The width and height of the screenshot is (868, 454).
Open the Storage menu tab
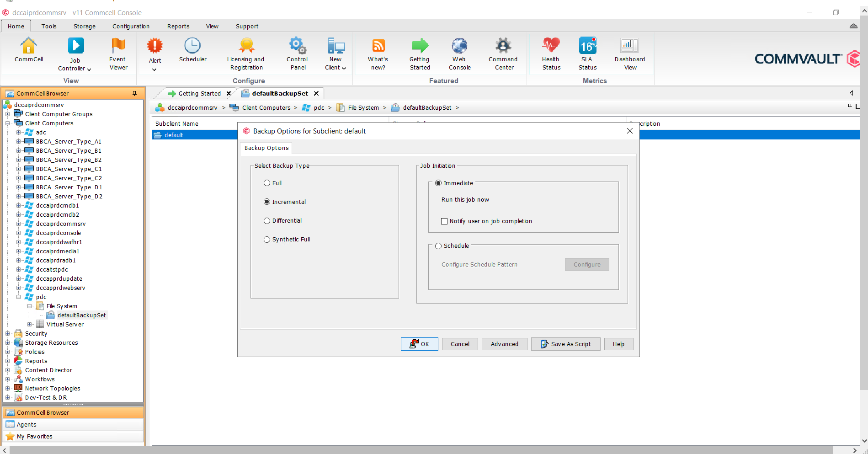[x=85, y=27]
